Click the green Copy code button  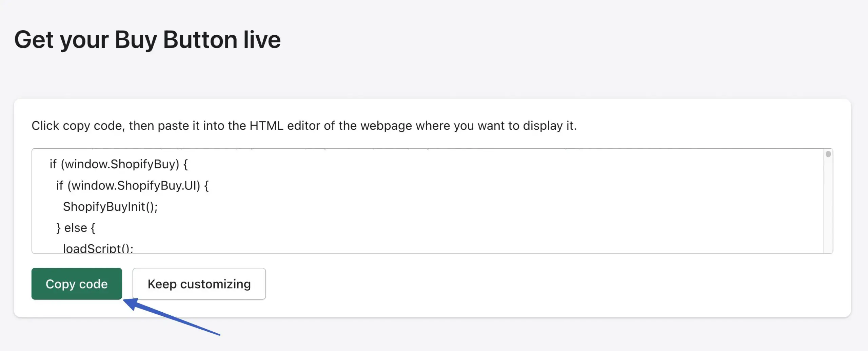pos(77,284)
